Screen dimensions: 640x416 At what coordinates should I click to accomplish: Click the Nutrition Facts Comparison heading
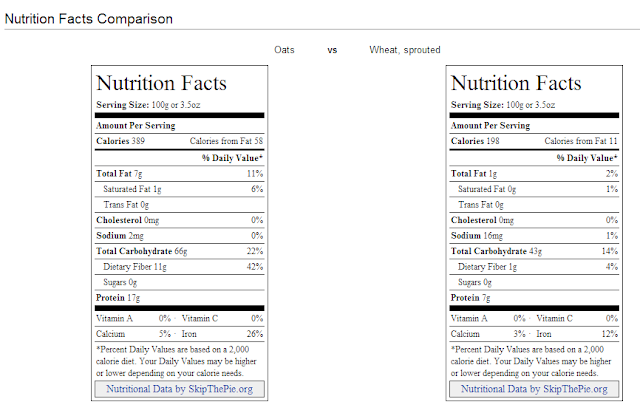[89, 19]
